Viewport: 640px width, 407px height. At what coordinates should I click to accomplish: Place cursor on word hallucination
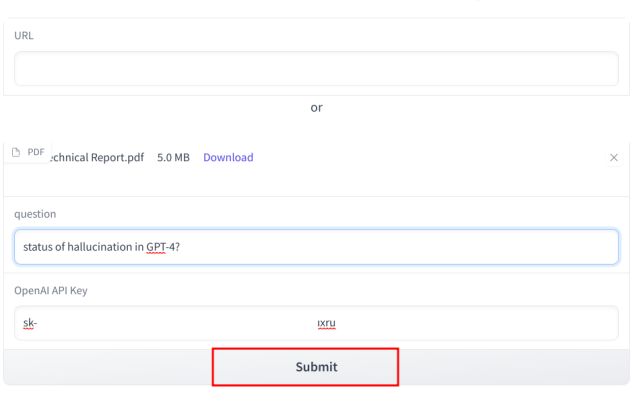pyautogui.click(x=98, y=248)
